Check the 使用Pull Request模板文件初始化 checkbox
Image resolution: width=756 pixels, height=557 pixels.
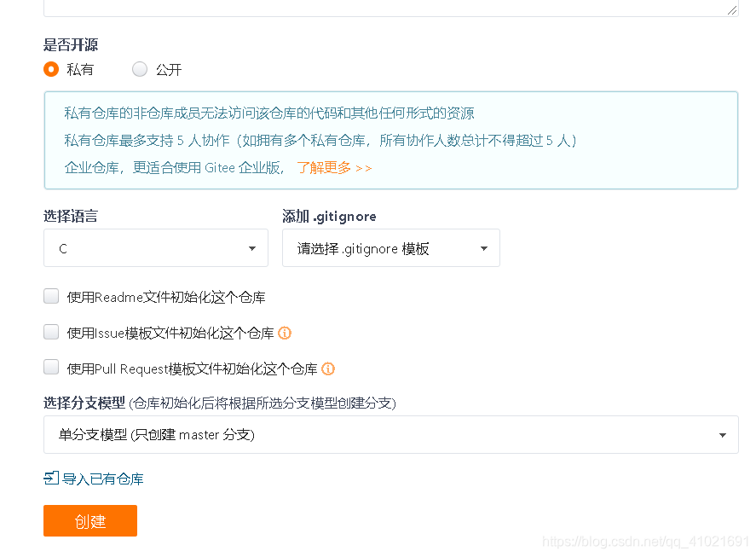(x=50, y=368)
